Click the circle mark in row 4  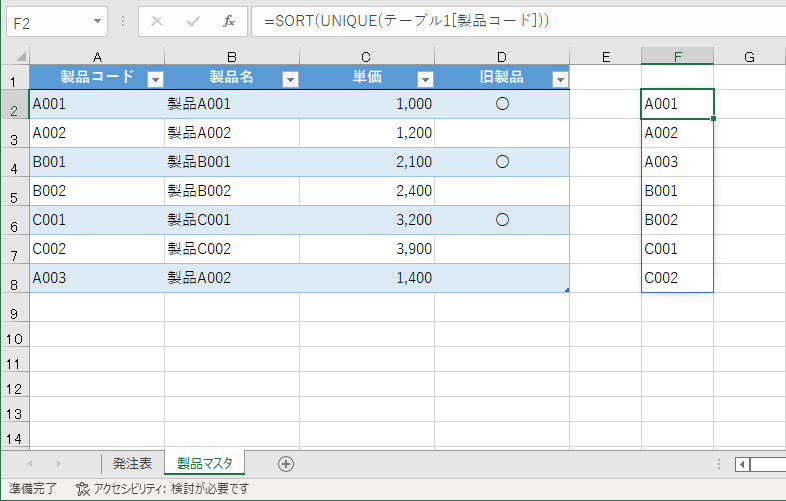click(x=502, y=161)
